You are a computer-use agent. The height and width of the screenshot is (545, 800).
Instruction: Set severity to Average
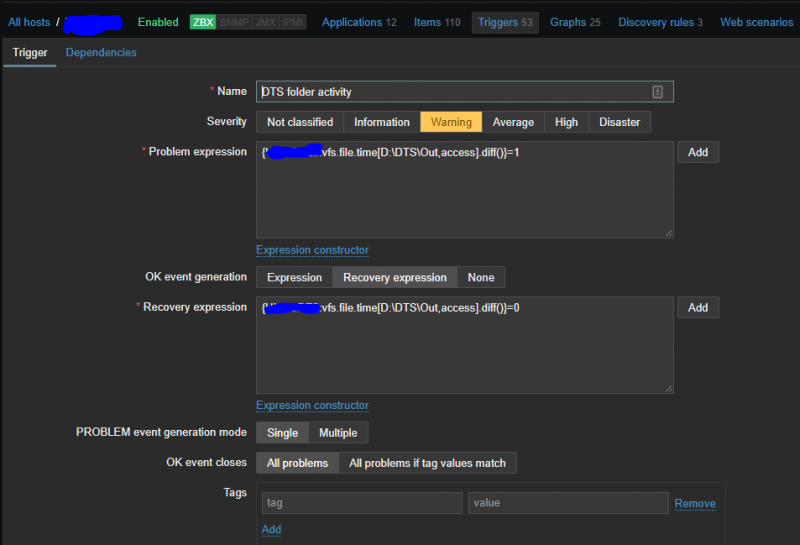coord(513,122)
